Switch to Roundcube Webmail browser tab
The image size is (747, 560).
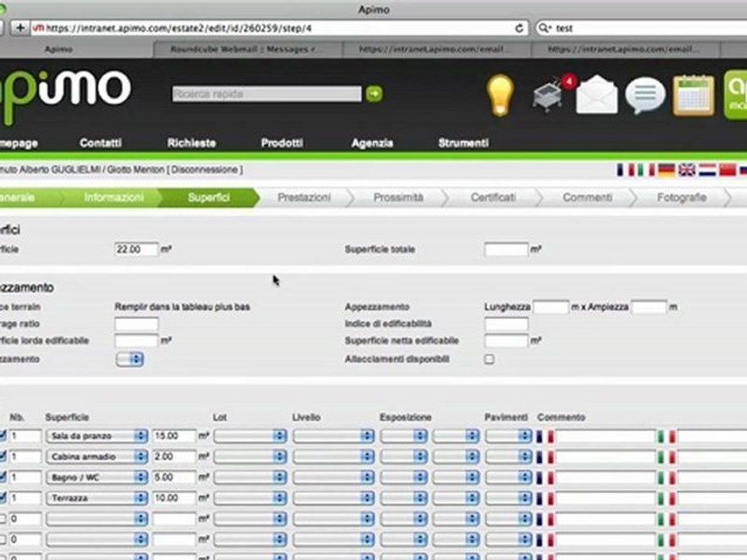[x=246, y=49]
